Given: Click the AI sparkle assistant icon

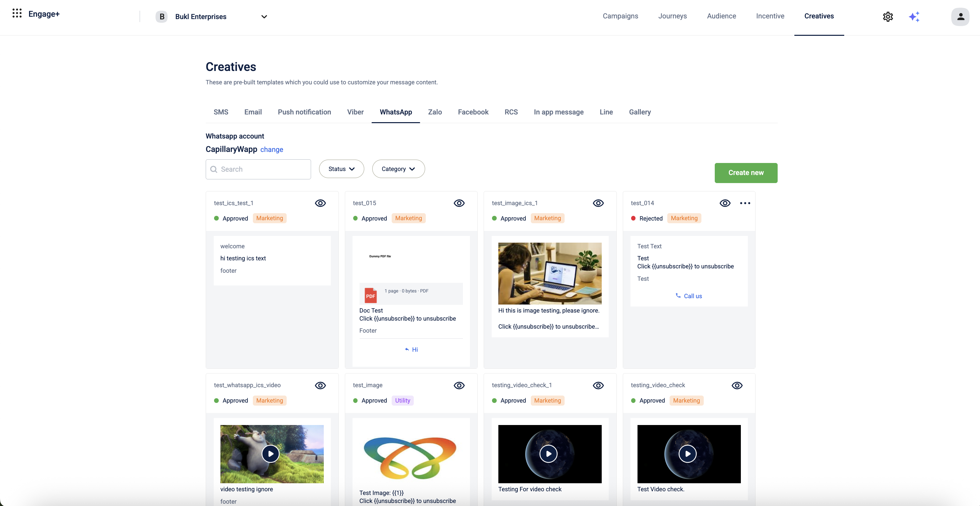Looking at the screenshot, I should [914, 17].
